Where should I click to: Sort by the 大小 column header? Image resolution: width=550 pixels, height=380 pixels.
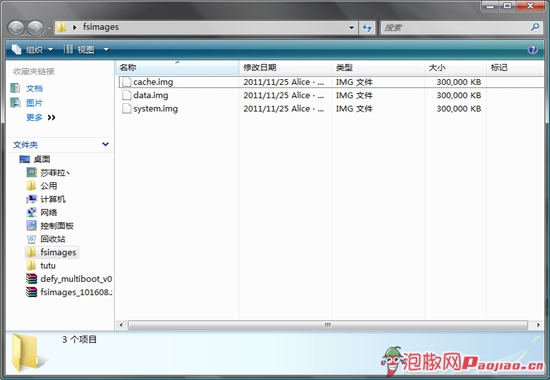point(455,67)
